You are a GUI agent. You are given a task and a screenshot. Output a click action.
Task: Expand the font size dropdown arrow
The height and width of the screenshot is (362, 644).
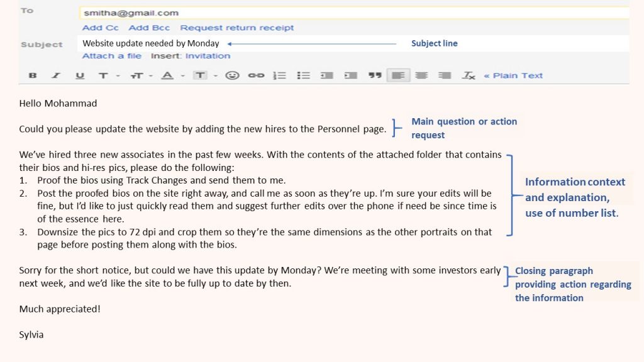[x=151, y=76]
